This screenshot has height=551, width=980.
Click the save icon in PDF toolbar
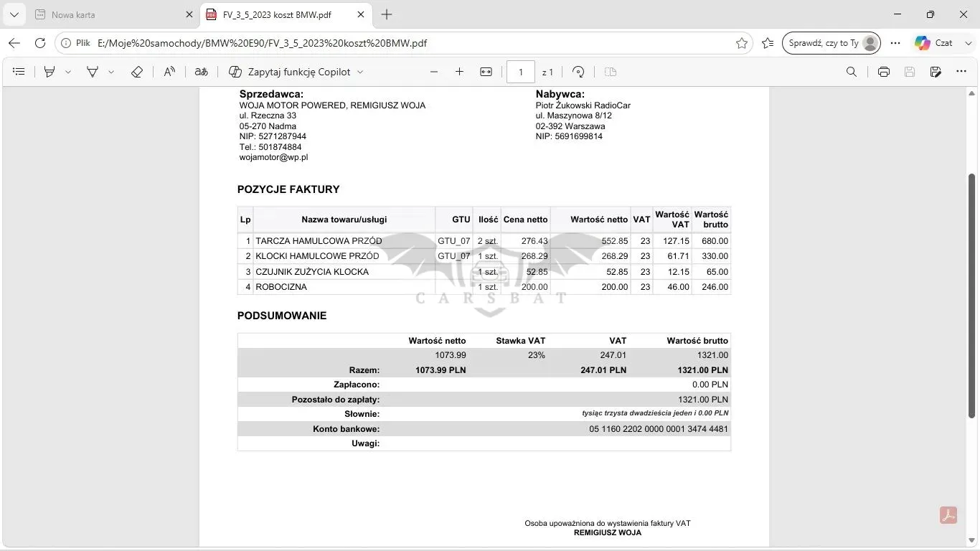tap(910, 72)
